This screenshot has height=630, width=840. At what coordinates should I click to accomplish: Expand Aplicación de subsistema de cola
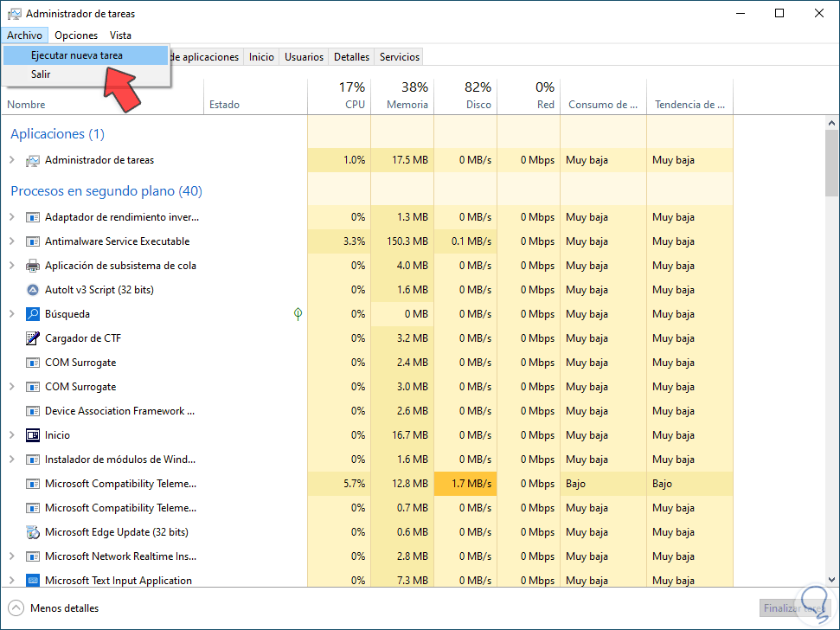point(12,265)
